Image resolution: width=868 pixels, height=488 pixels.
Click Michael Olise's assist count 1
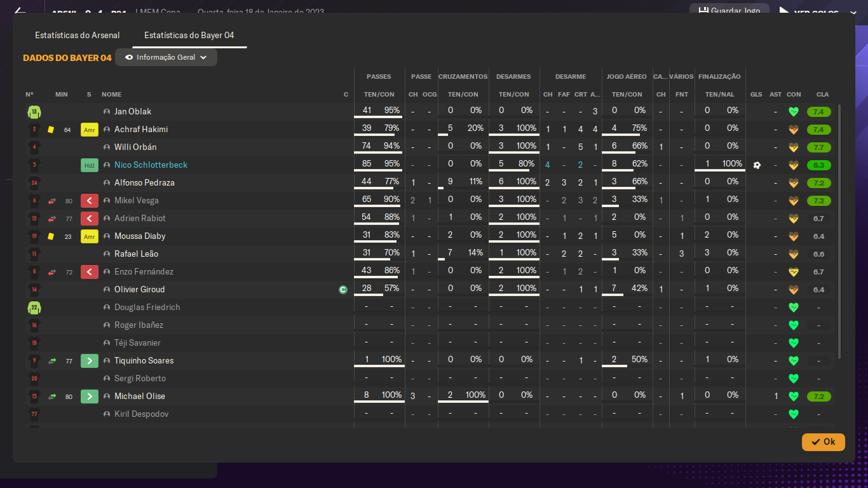click(776, 396)
